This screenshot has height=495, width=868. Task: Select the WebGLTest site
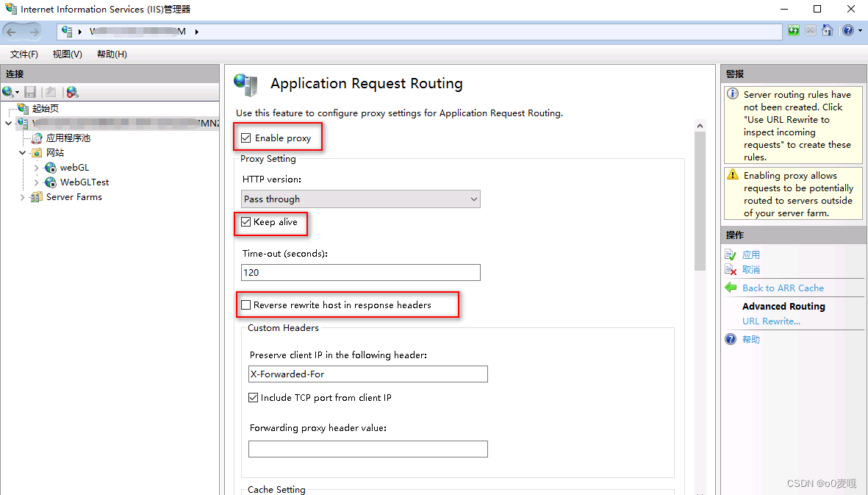[84, 182]
